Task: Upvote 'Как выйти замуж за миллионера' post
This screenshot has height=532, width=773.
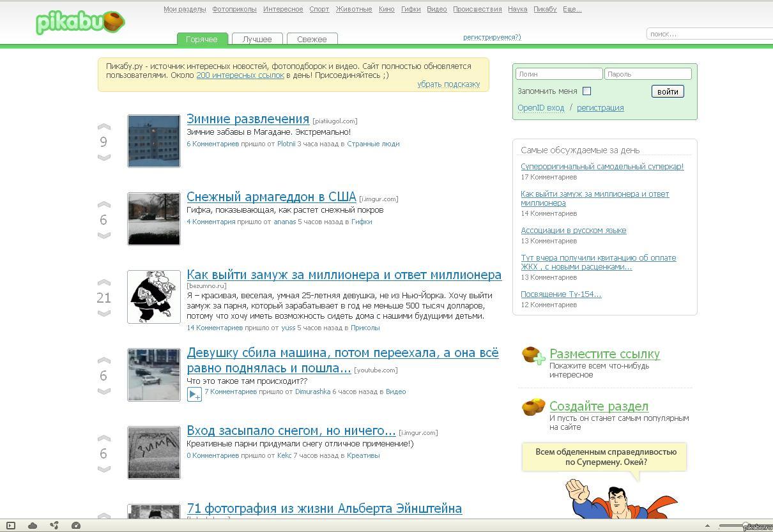Action: pyautogui.click(x=104, y=283)
